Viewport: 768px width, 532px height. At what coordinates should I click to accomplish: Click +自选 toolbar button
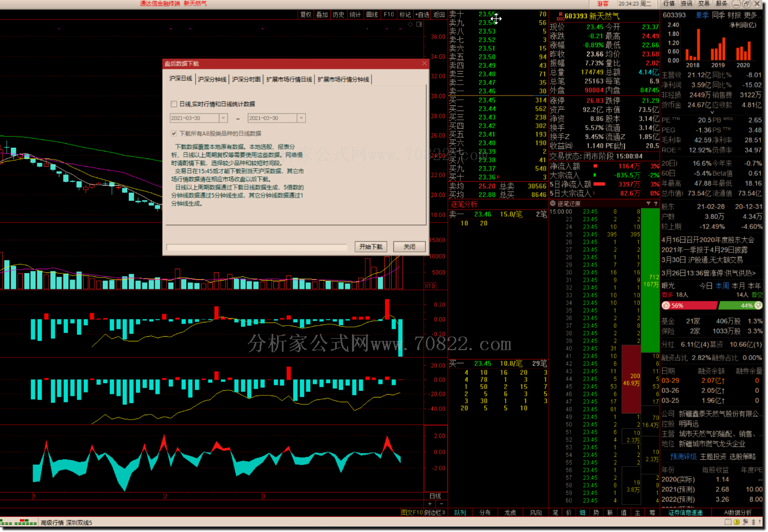point(423,15)
